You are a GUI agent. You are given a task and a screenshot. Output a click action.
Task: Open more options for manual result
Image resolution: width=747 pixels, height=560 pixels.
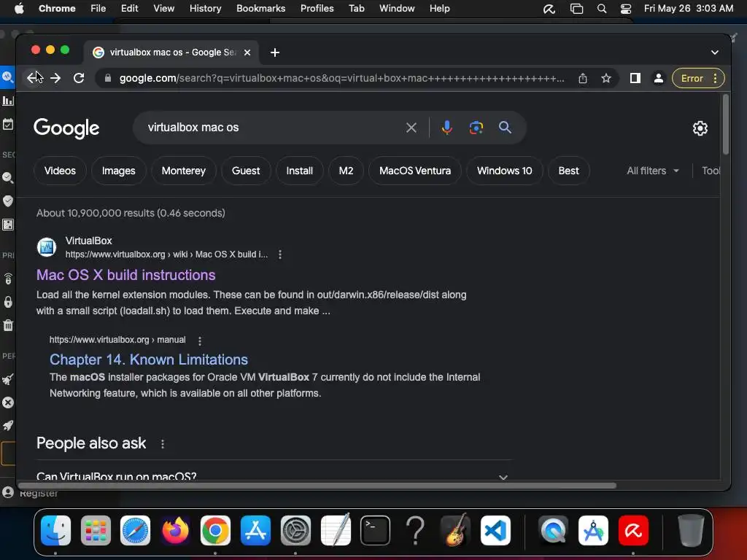(200, 341)
